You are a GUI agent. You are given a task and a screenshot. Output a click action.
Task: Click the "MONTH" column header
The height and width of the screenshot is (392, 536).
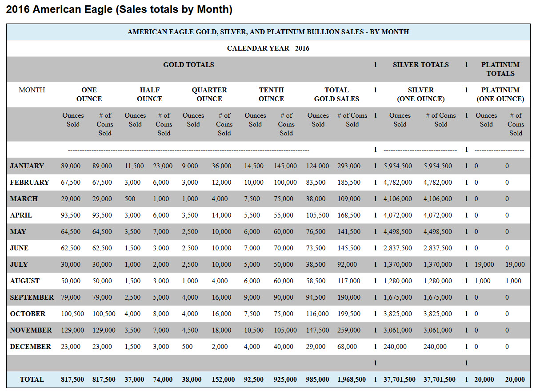click(32, 90)
